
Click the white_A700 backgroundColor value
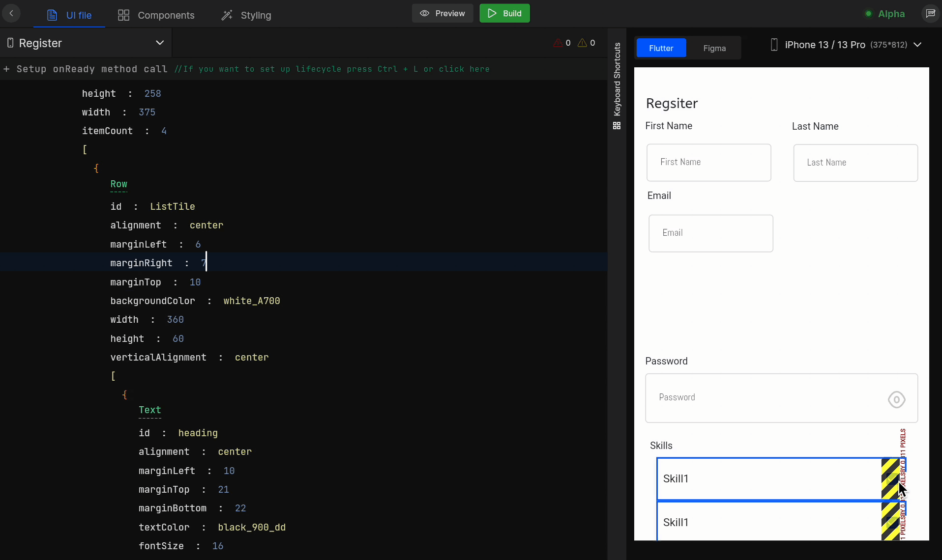click(x=251, y=301)
